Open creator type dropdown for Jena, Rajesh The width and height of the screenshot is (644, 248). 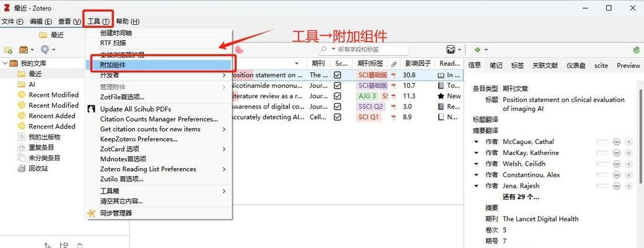[476, 186]
